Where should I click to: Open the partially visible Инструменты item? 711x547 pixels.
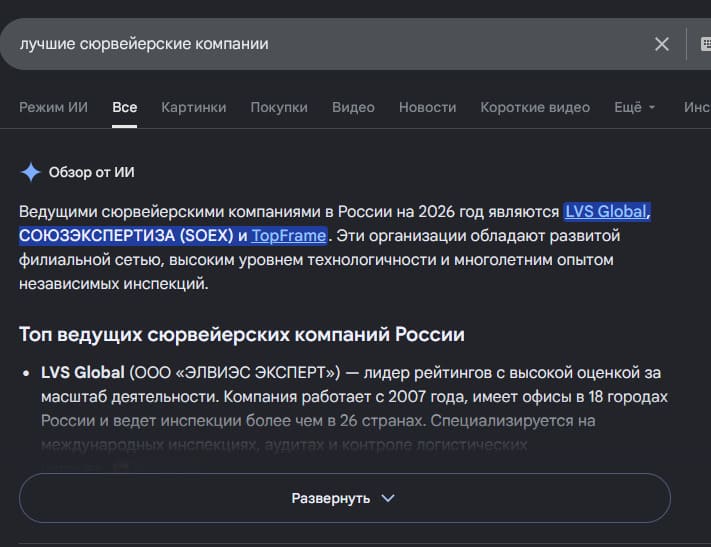click(x=697, y=107)
